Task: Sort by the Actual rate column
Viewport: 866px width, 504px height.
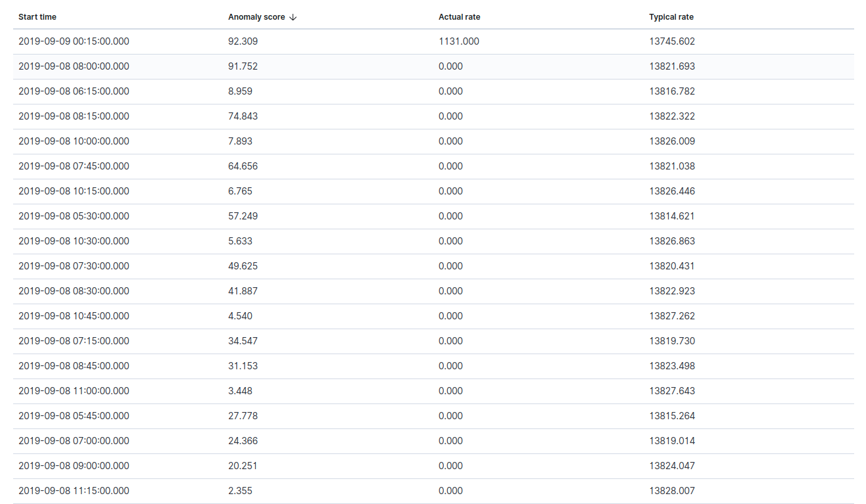Action: click(x=459, y=16)
